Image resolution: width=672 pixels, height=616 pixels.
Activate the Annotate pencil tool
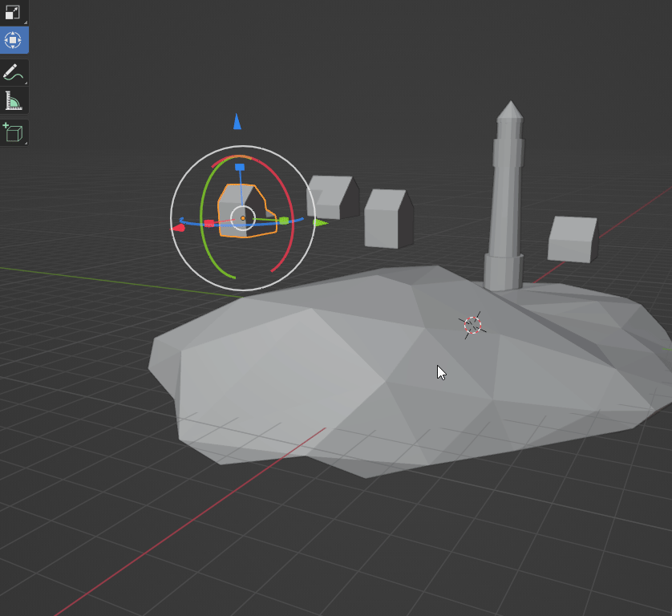(x=14, y=72)
